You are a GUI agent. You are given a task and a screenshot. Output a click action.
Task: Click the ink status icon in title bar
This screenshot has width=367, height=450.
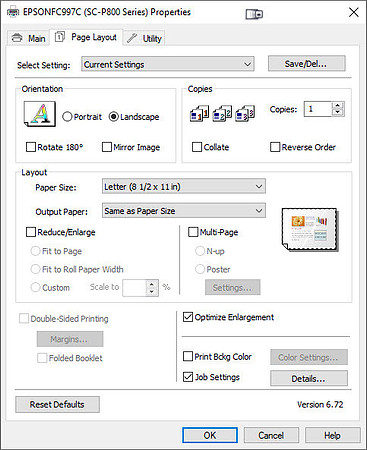254,14
